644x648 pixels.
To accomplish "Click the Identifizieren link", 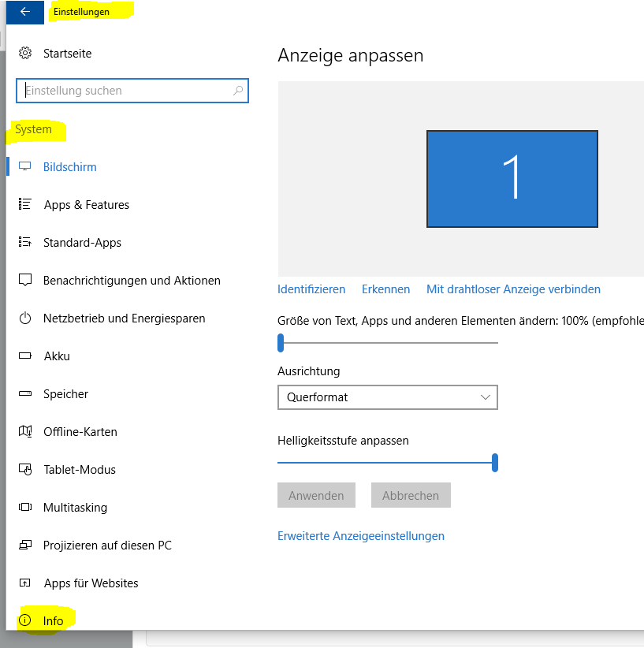I will pos(311,289).
